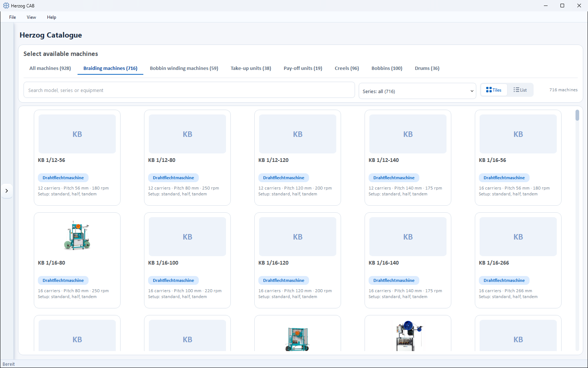Click the blue-wheel machine photo in bottom row
The width and height of the screenshot is (588, 368).
tap(409, 336)
